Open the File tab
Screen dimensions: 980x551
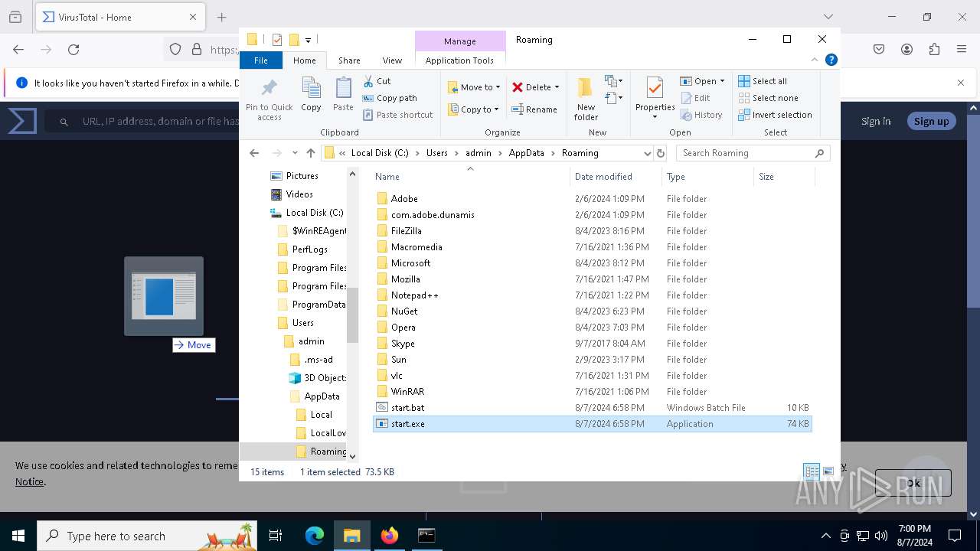click(x=261, y=60)
